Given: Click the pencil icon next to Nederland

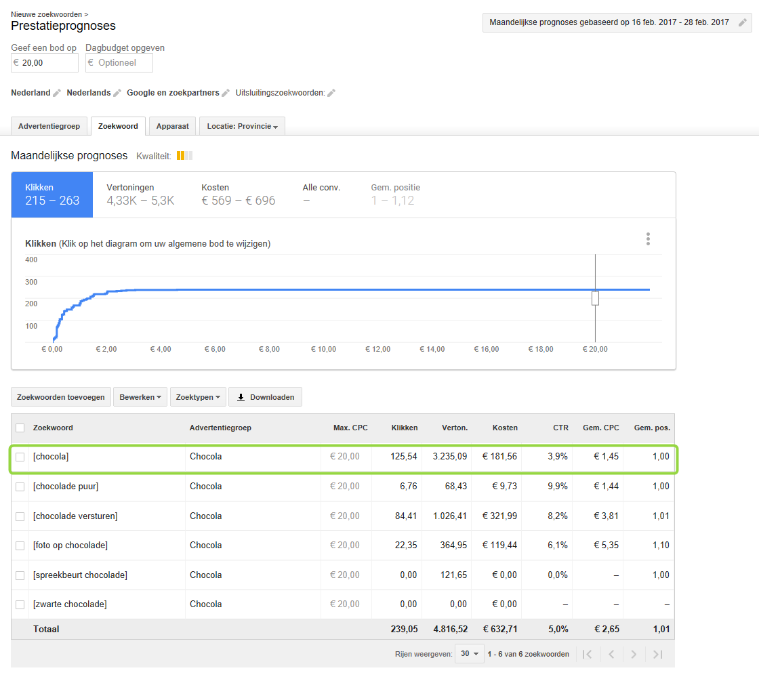Looking at the screenshot, I should [x=57, y=93].
